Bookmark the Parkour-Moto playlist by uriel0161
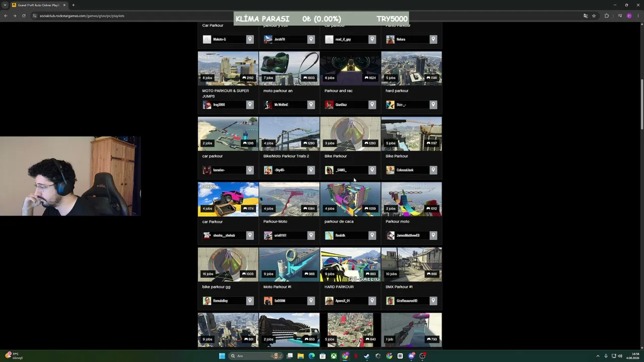This screenshot has width=644, height=362. tap(311, 235)
